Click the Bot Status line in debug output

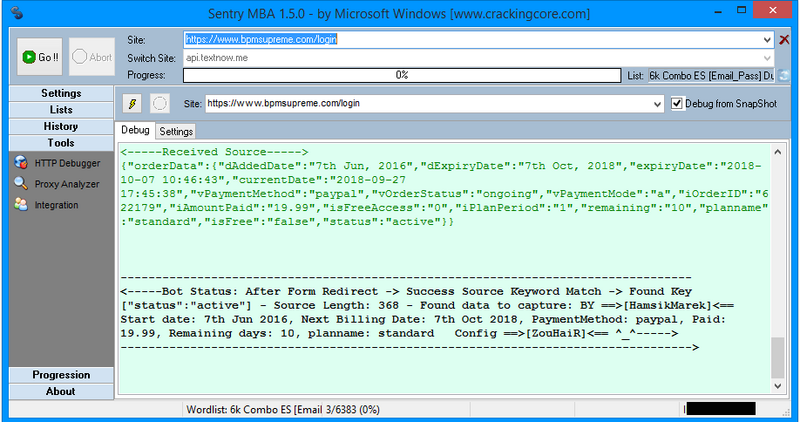[x=406, y=291]
